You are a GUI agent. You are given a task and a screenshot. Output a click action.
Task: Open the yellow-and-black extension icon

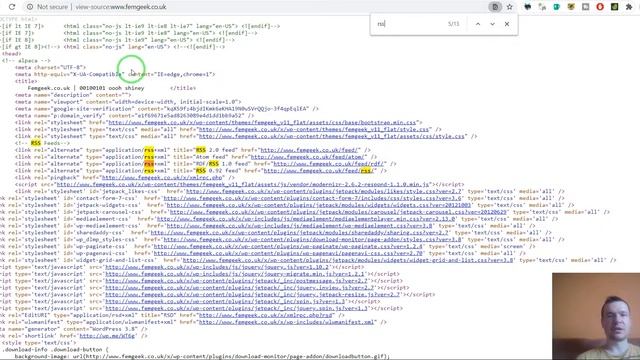[x=571, y=7]
